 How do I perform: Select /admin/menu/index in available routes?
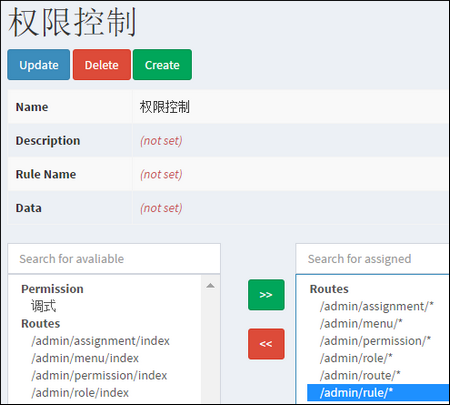(x=85, y=358)
